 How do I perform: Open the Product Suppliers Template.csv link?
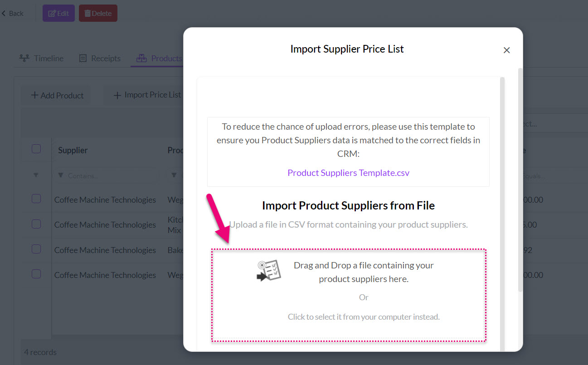(348, 173)
